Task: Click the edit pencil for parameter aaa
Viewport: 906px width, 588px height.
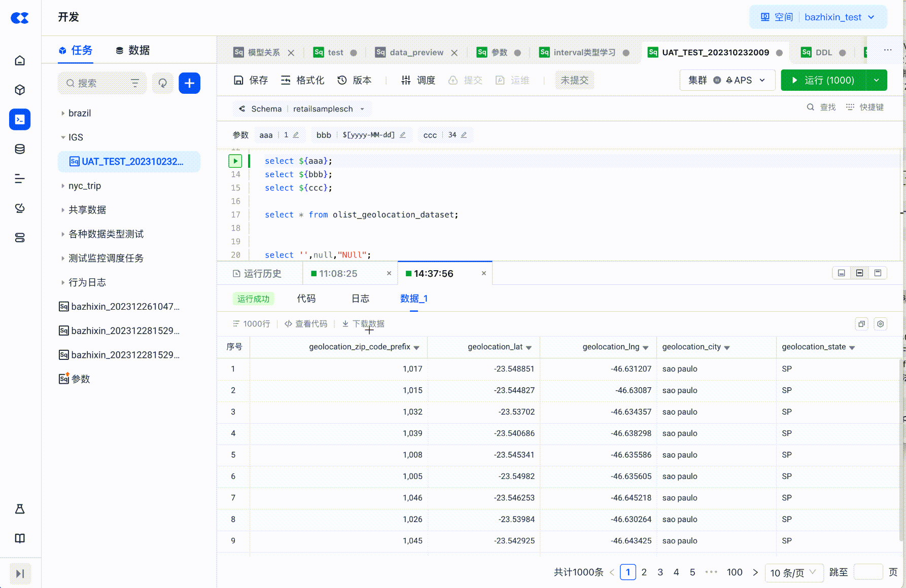Action: click(x=296, y=135)
